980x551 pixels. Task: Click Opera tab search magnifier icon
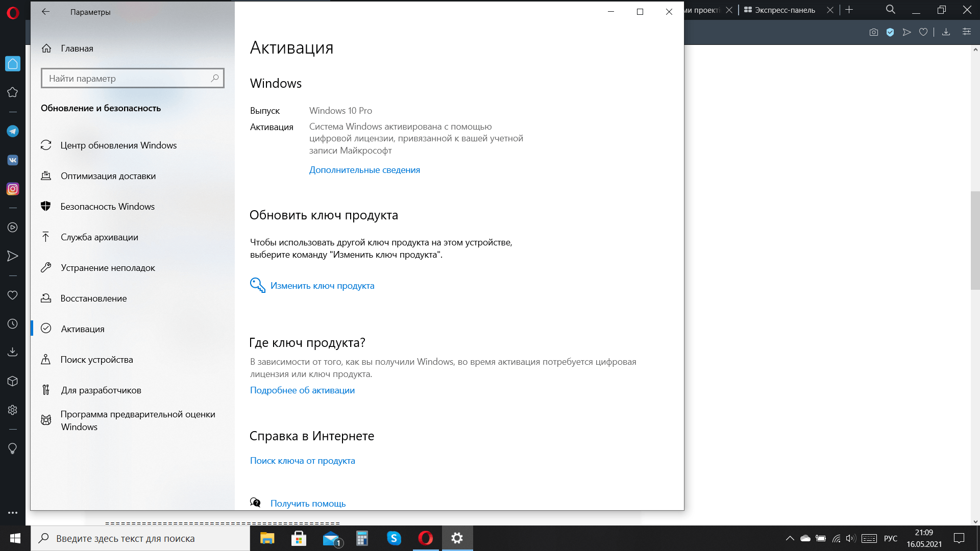[x=891, y=10]
